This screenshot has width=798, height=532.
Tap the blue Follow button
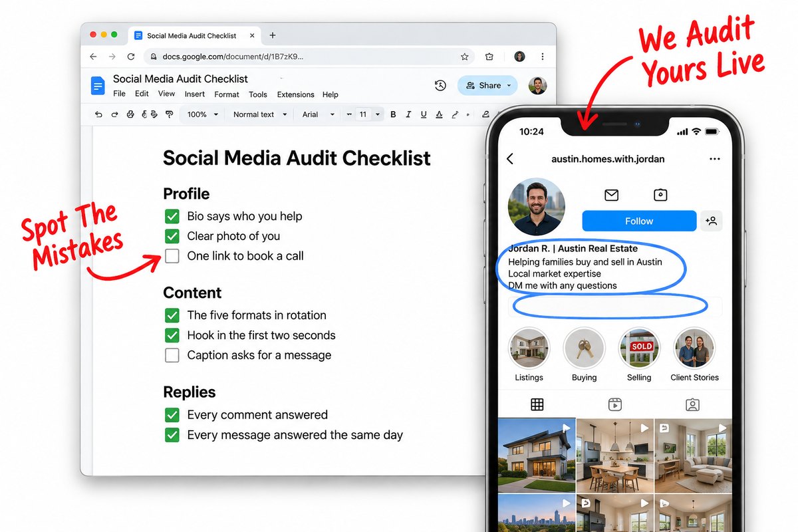point(639,221)
